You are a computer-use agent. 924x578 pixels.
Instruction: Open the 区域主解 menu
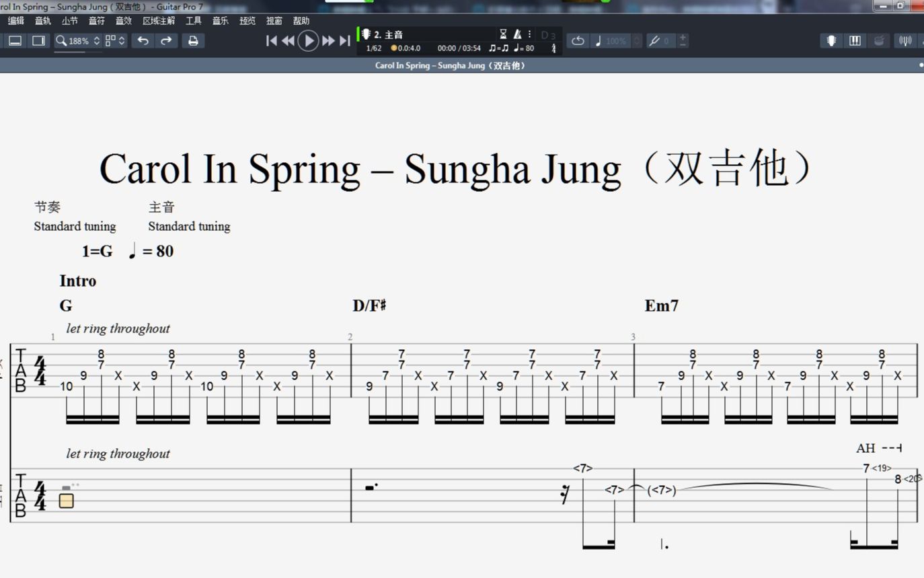click(x=159, y=21)
